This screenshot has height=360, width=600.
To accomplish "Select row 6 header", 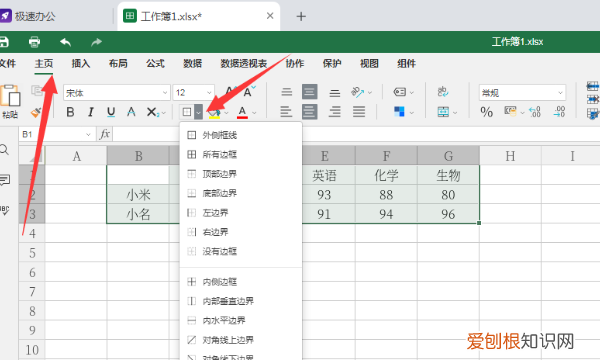I will click(32, 272).
